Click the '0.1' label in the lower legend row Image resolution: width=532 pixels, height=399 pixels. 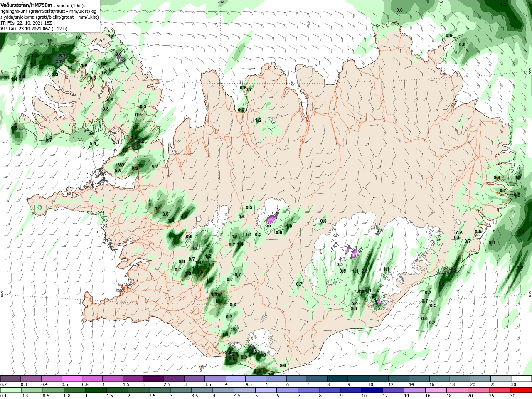point(3,396)
